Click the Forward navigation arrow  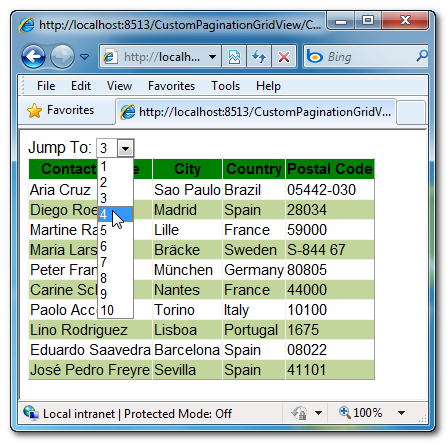[62, 57]
